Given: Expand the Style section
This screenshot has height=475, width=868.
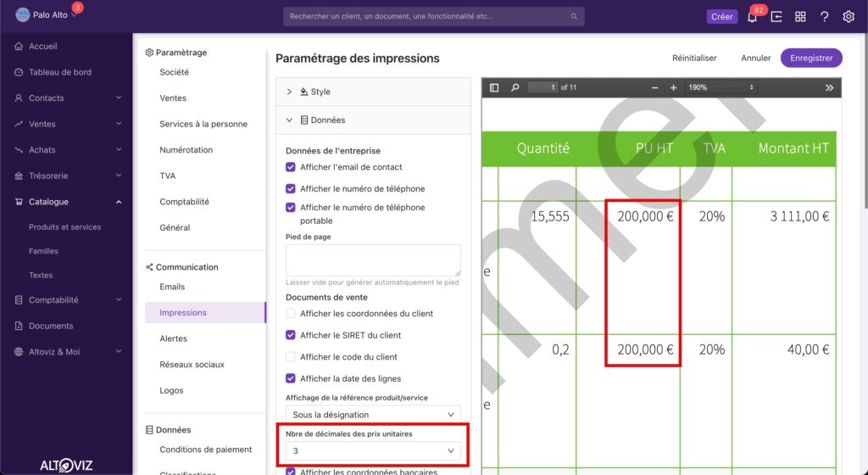Looking at the screenshot, I should click(373, 92).
